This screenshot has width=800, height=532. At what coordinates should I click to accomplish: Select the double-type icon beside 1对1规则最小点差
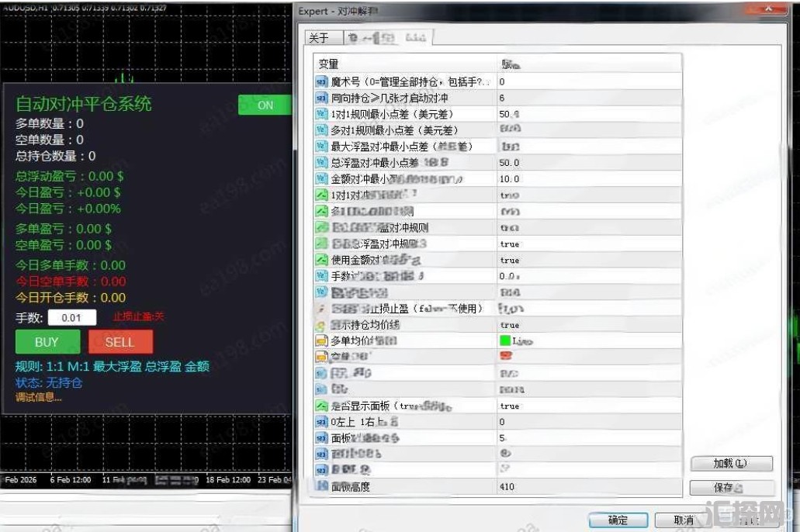tap(321, 114)
